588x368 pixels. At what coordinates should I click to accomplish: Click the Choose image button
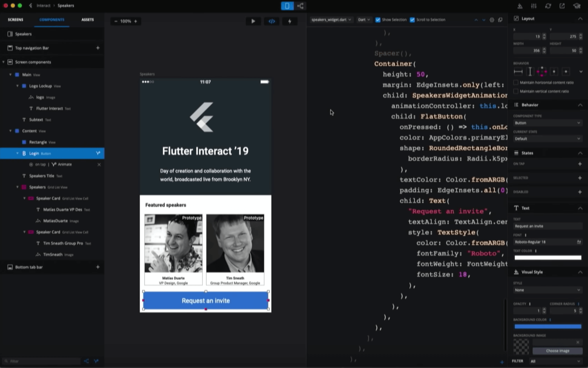557,351
